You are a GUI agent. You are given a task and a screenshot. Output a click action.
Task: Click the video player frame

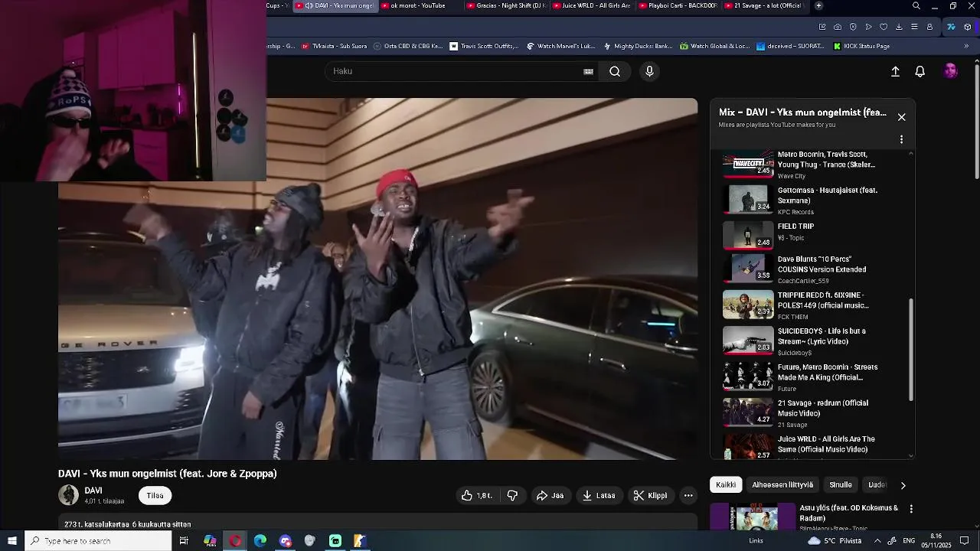(x=377, y=279)
